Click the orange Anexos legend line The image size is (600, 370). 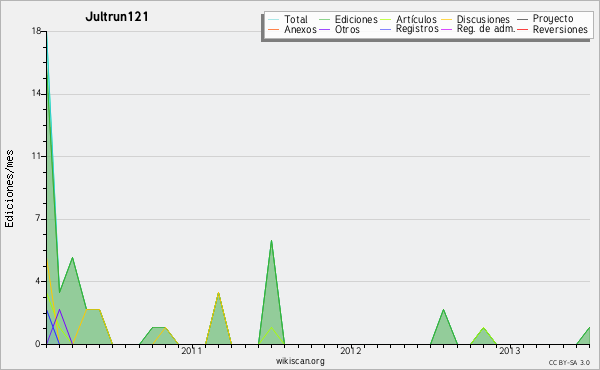click(x=274, y=29)
